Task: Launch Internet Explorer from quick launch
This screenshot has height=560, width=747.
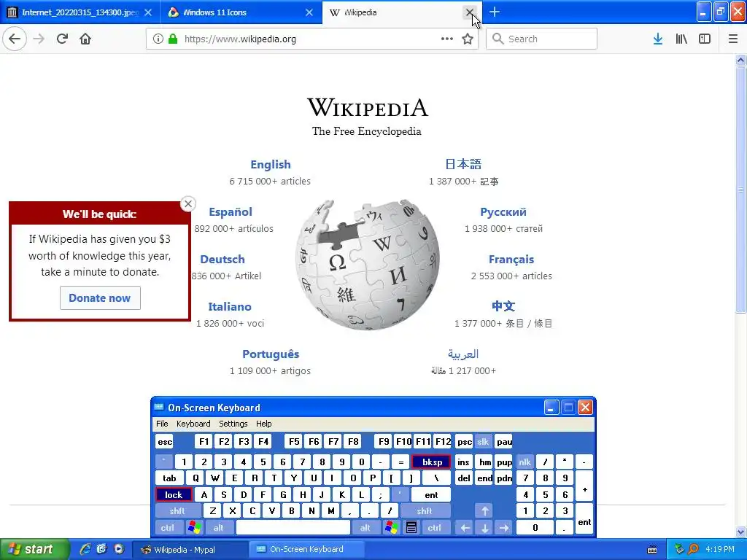Action: pyautogui.click(x=85, y=549)
